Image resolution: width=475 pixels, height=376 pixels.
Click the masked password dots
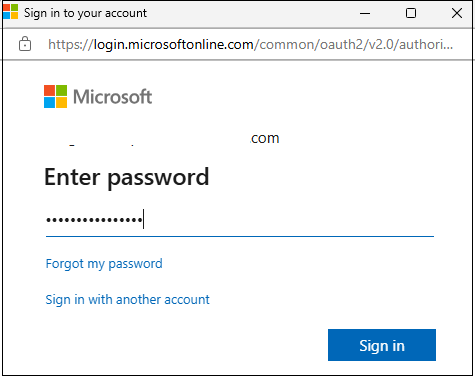tap(94, 220)
